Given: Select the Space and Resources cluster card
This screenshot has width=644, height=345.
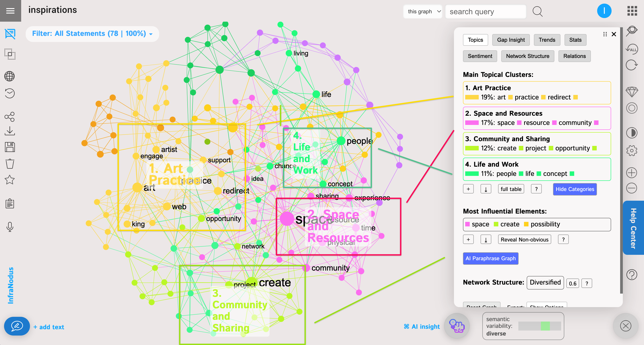Looking at the screenshot, I should (537, 118).
